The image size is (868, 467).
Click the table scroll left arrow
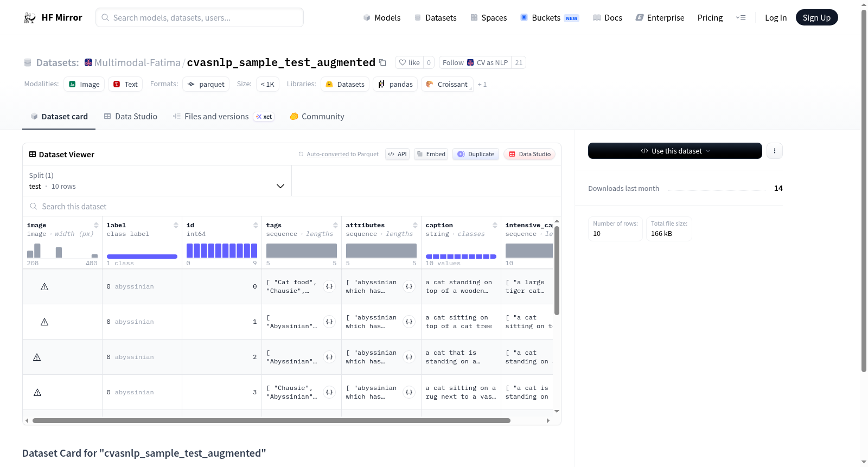27,420
